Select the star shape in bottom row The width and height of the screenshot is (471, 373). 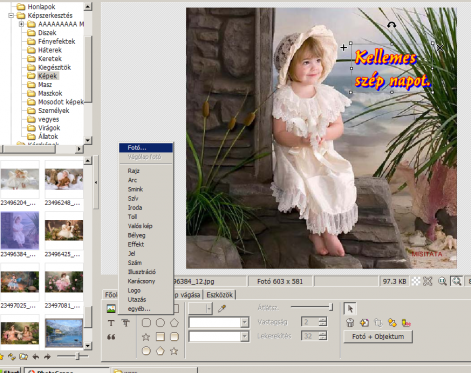click(x=174, y=351)
